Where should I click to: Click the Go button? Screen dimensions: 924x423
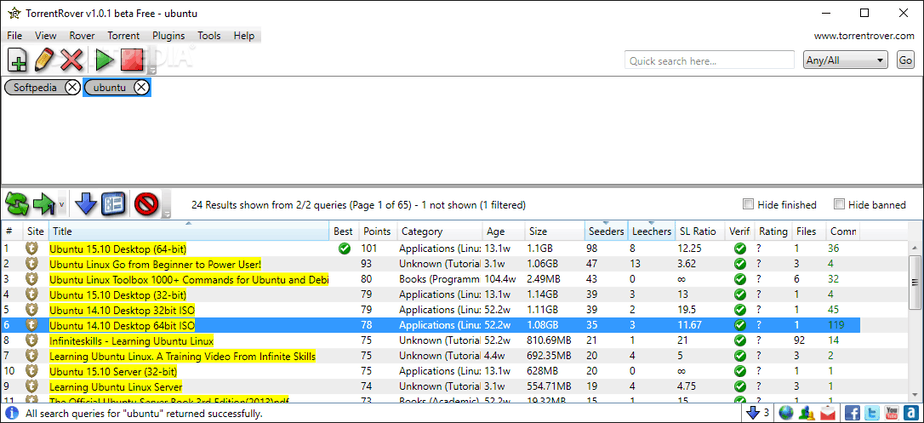point(906,60)
